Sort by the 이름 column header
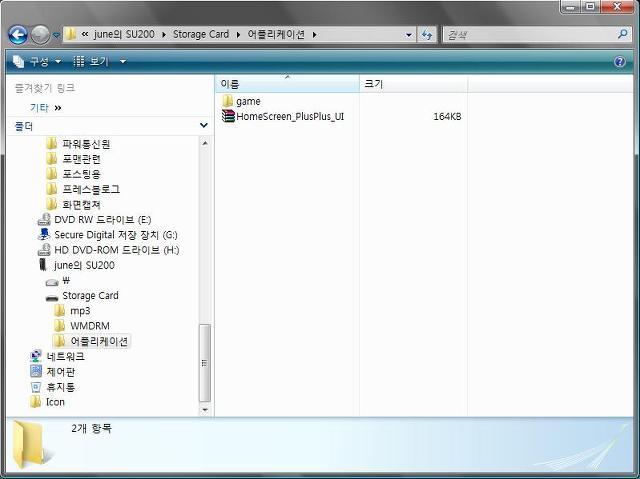 click(x=287, y=84)
